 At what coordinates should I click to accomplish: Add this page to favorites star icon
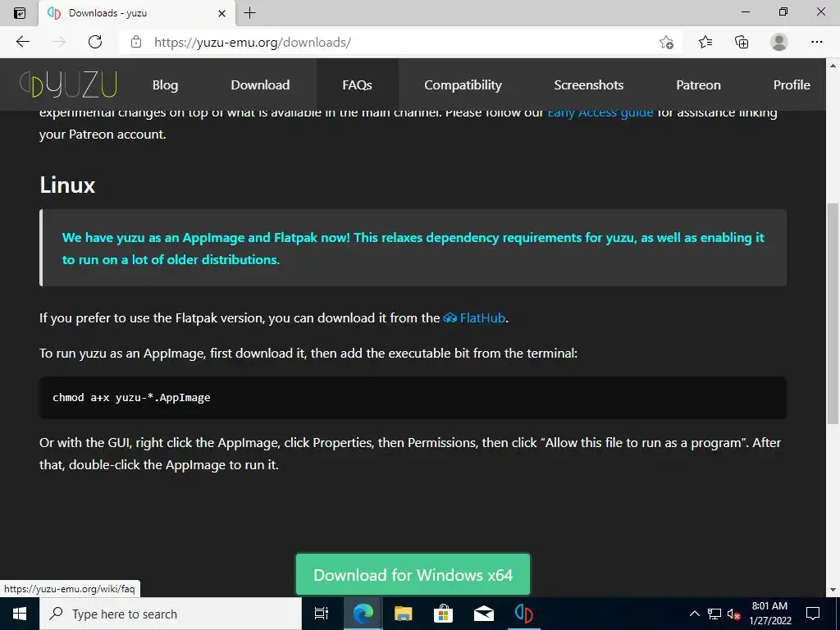coord(666,42)
